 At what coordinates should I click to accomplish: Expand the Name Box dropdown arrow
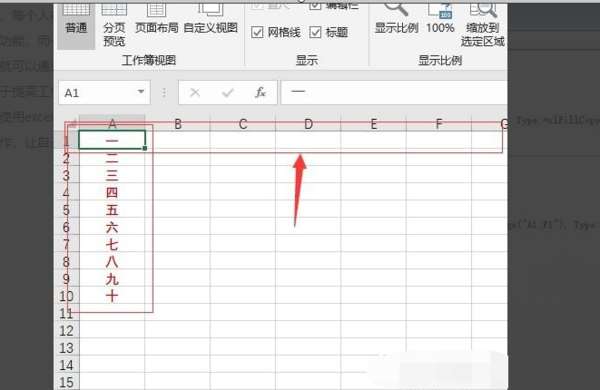(141, 92)
